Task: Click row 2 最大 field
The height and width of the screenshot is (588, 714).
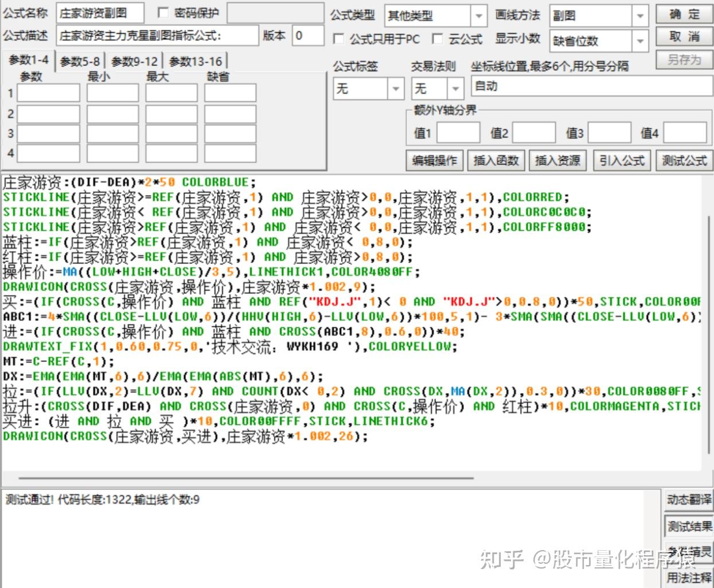Action: tap(171, 114)
